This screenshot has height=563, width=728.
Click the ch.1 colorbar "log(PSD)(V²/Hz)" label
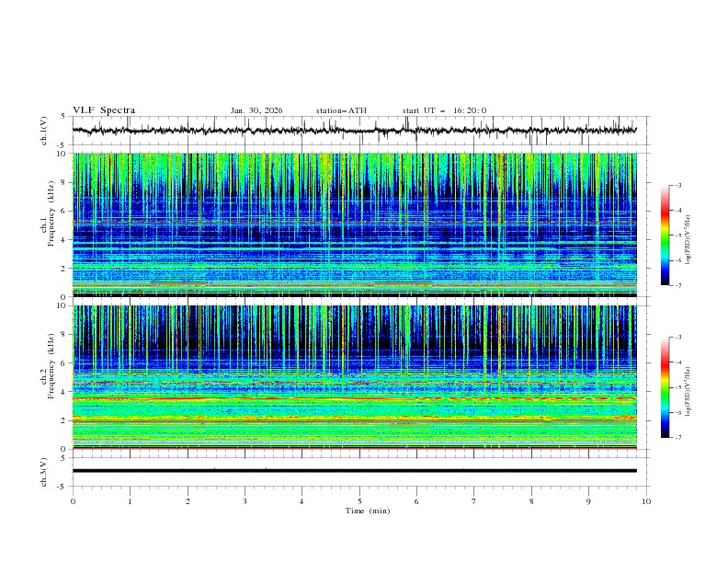688,240
